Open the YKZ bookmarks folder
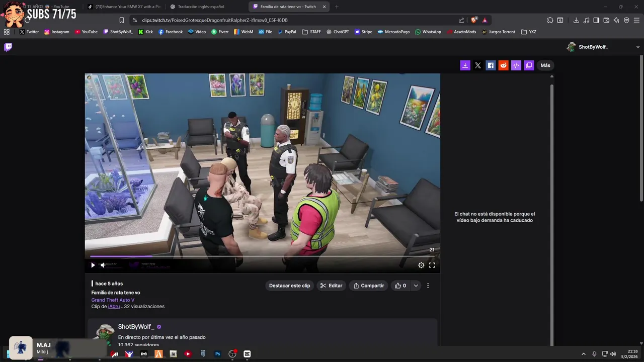The height and width of the screenshot is (362, 644). 529,32
